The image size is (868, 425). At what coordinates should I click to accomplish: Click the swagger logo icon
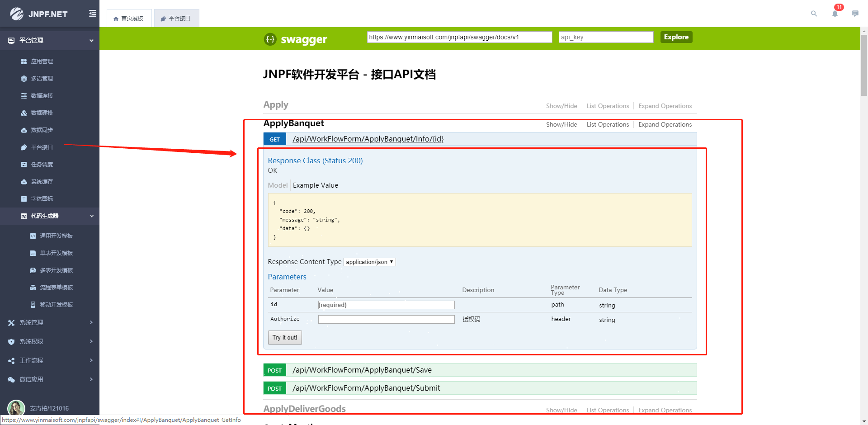270,39
